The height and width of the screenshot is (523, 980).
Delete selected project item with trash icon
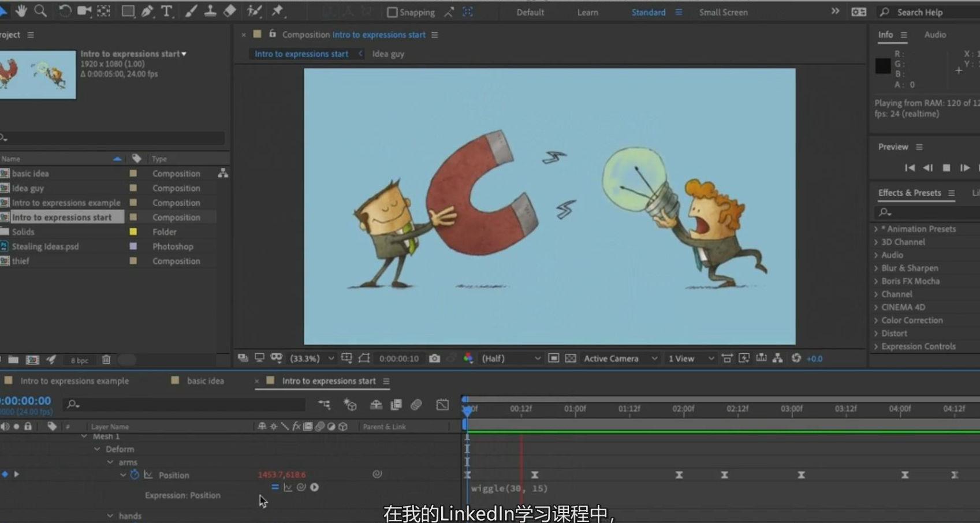pos(106,360)
